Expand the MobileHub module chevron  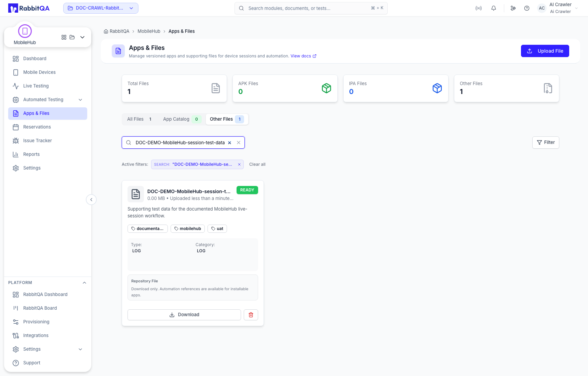click(82, 37)
